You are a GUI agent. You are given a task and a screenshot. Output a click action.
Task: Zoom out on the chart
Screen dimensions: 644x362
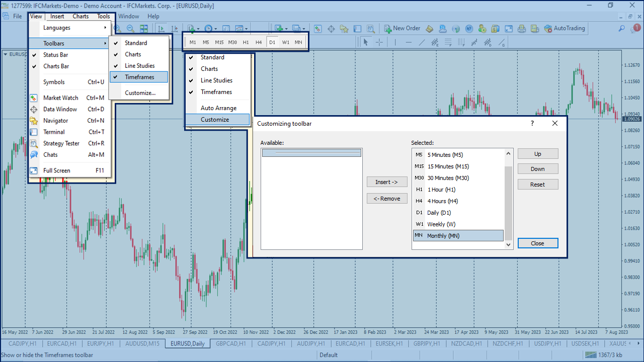(x=130, y=28)
